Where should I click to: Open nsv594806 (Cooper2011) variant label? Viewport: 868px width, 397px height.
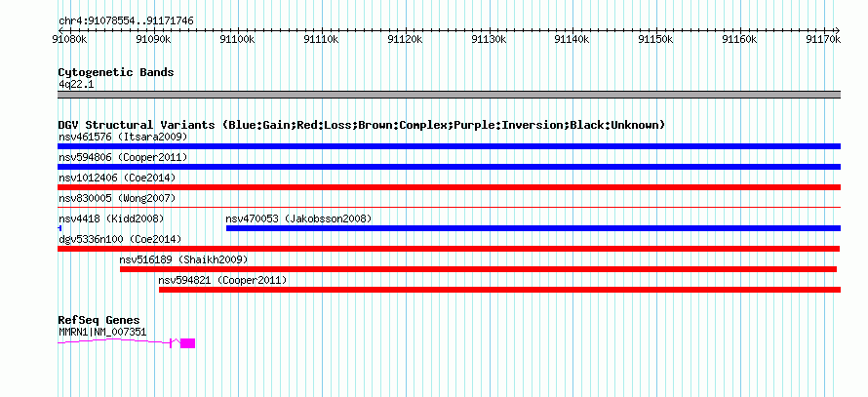(123, 157)
